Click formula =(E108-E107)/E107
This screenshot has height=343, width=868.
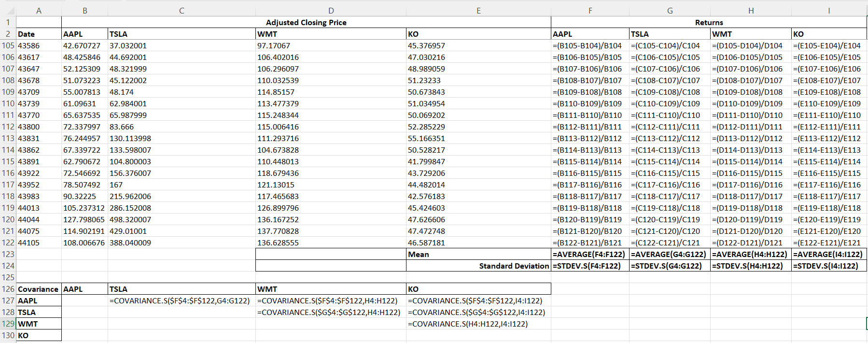click(829, 80)
